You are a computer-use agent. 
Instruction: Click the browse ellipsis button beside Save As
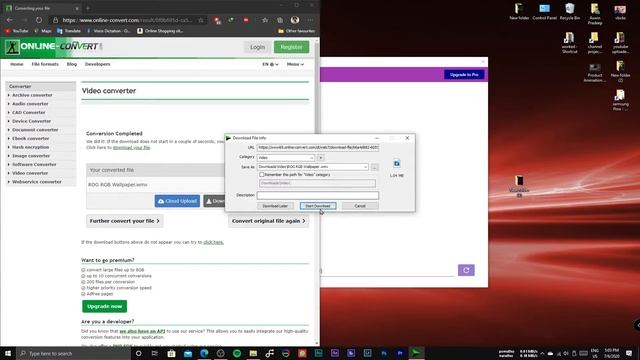(x=375, y=167)
